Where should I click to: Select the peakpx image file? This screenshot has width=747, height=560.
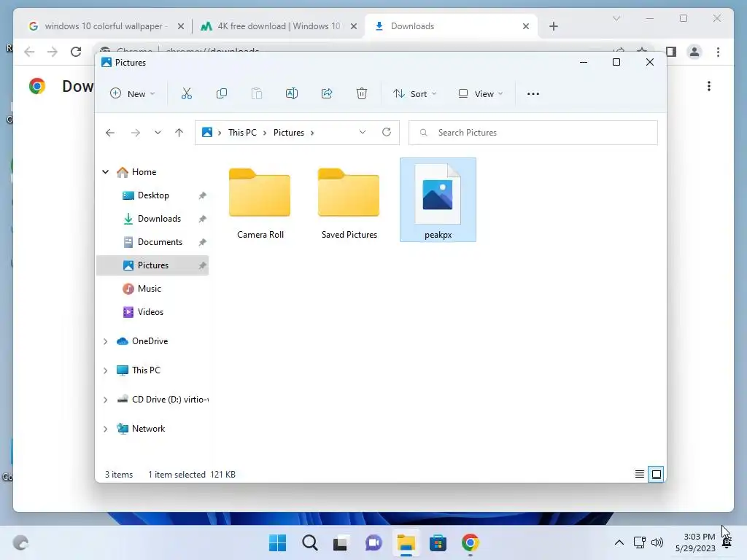coord(438,200)
